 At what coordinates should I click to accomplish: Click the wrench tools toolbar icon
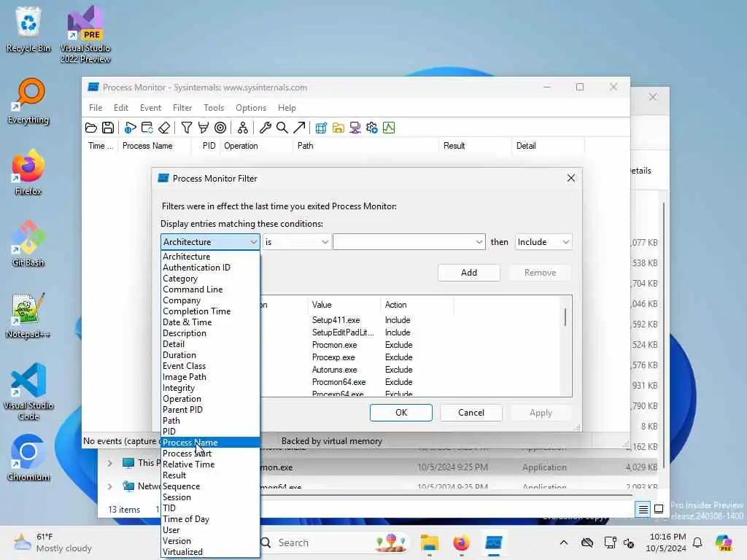tap(265, 128)
